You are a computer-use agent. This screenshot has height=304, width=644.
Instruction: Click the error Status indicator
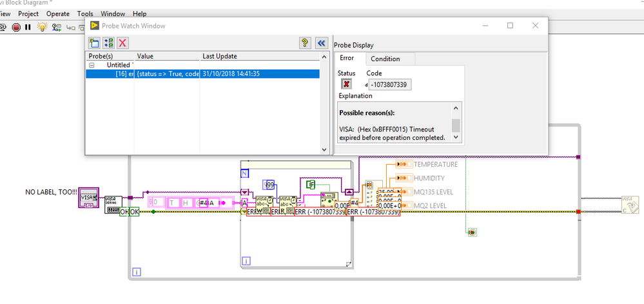click(x=346, y=84)
